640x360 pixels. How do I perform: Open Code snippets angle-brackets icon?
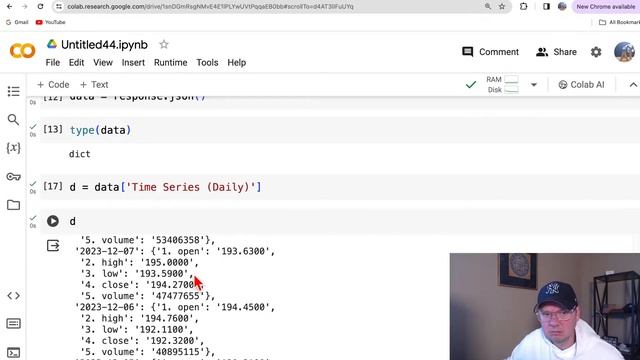pos(13,296)
